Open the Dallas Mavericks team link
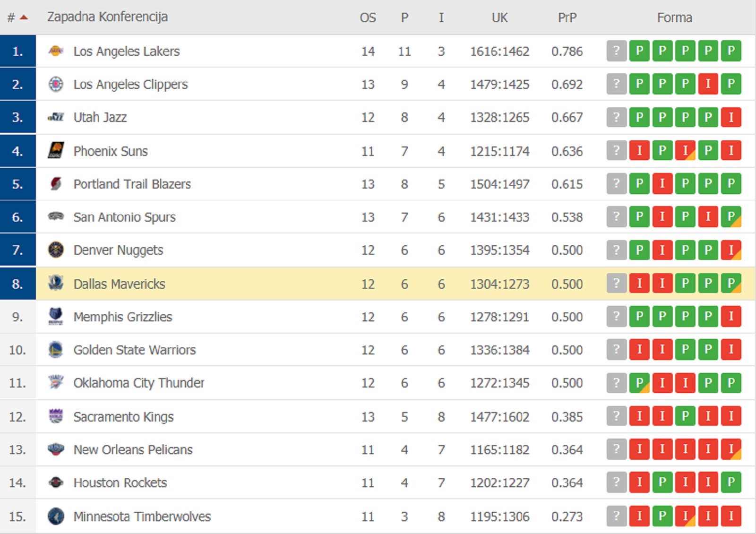The width and height of the screenshot is (756, 534). click(119, 284)
